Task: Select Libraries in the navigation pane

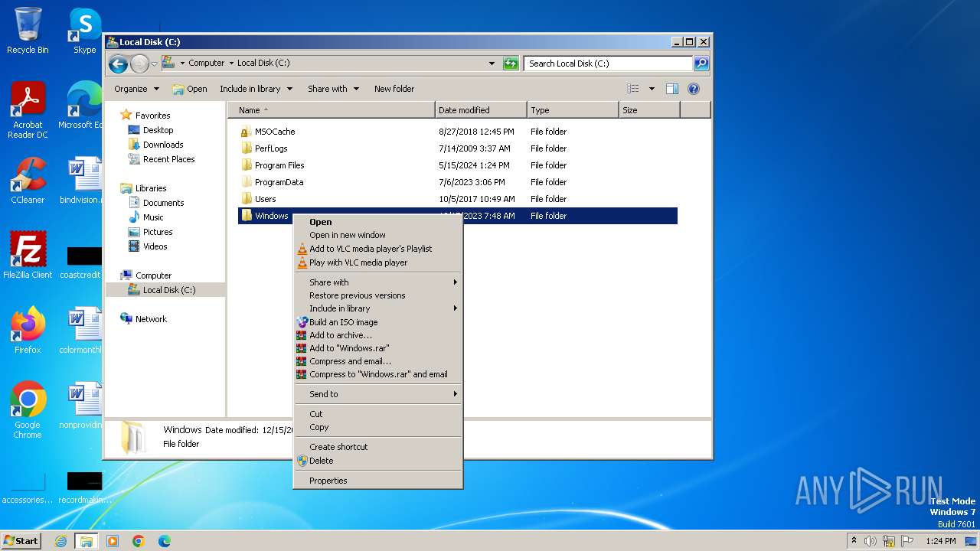Action: [x=151, y=188]
